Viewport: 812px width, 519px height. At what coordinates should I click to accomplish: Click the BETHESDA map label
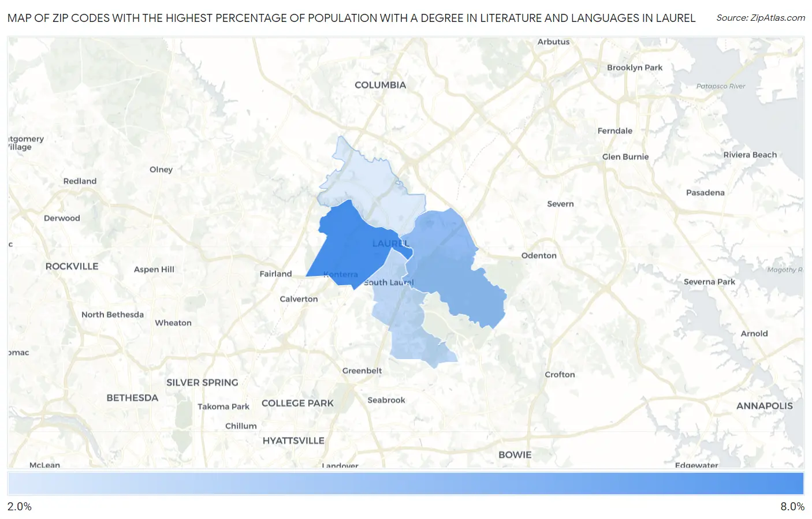[x=132, y=398]
